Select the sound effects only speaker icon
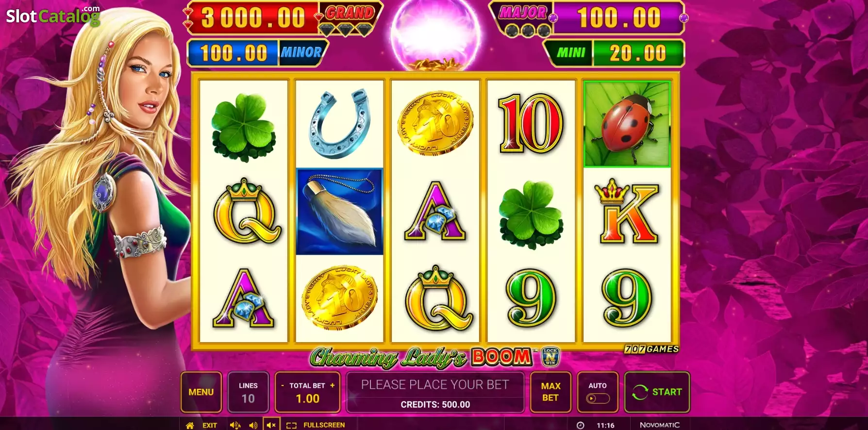The image size is (868, 430). tap(253, 425)
